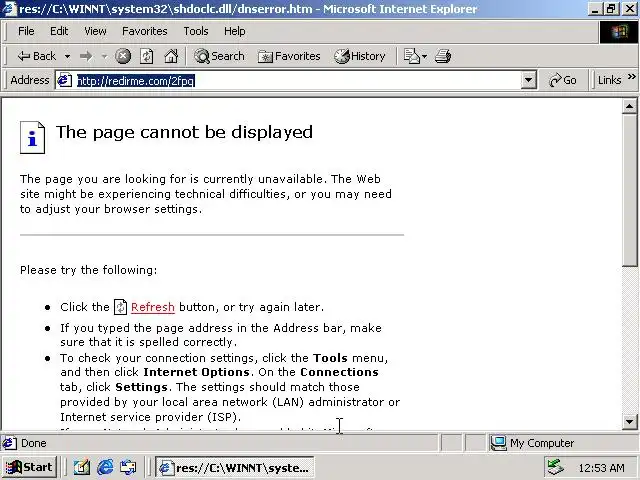Click the scrollbar up arrow

pos(629,107)
